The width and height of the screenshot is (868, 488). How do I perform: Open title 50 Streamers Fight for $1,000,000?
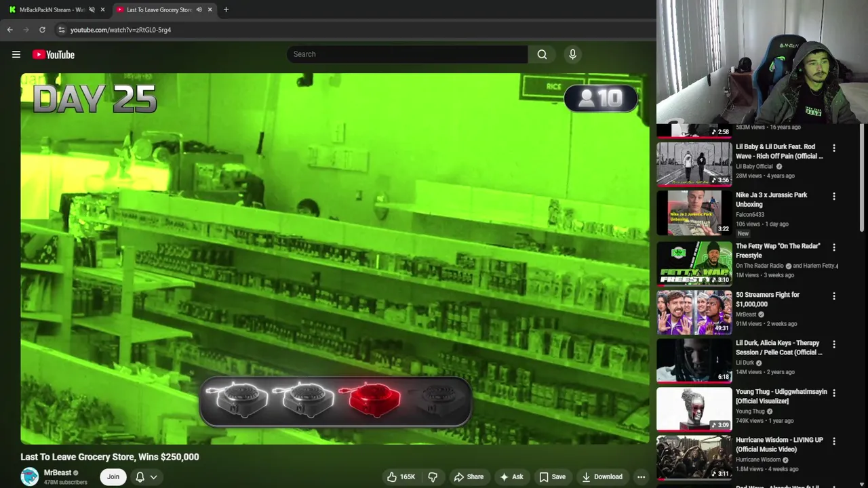[x=768, y=300]
